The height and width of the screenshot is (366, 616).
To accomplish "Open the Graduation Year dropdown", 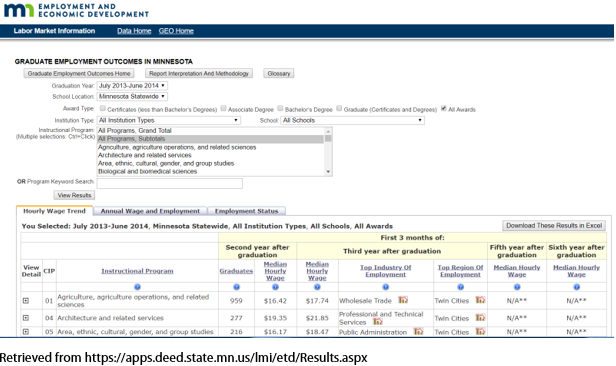I will tap(132, 86).
